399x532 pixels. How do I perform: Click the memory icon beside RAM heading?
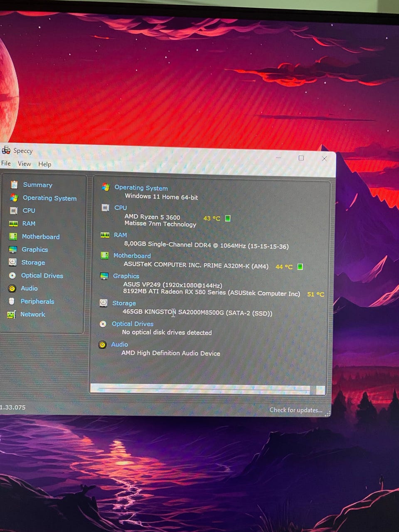105,235
